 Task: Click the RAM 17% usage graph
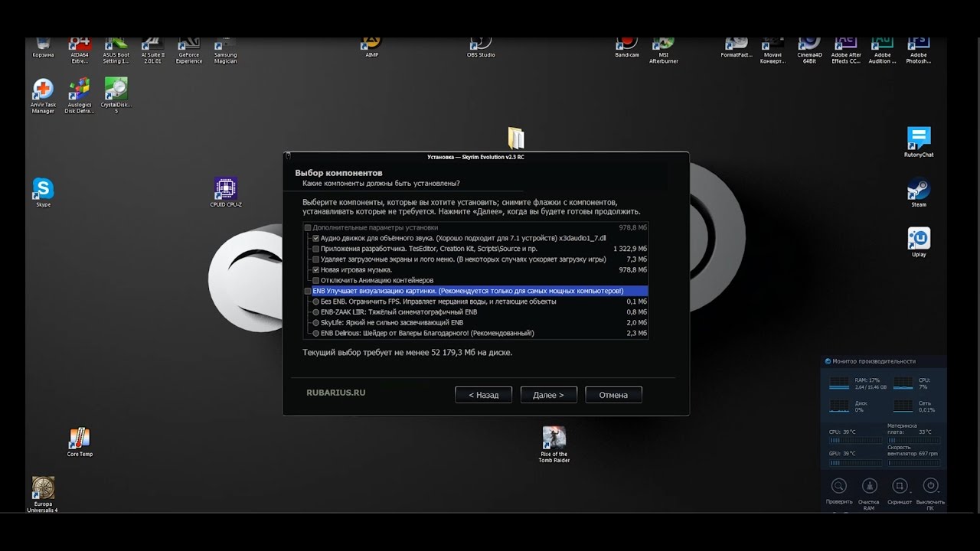pyautogui.click(x=839, y=382)
